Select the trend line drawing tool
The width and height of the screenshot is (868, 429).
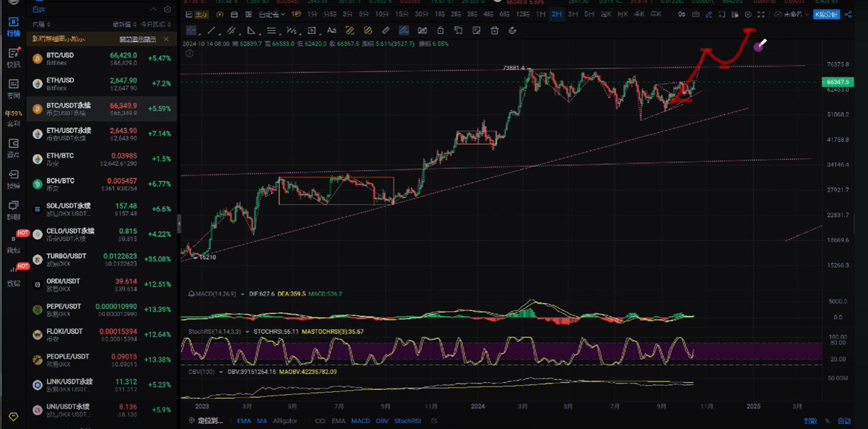point(212,31)
